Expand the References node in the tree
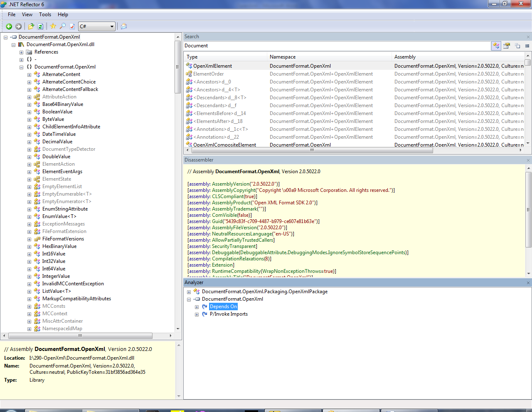This screenshot has height=412, width=532. 22,52
